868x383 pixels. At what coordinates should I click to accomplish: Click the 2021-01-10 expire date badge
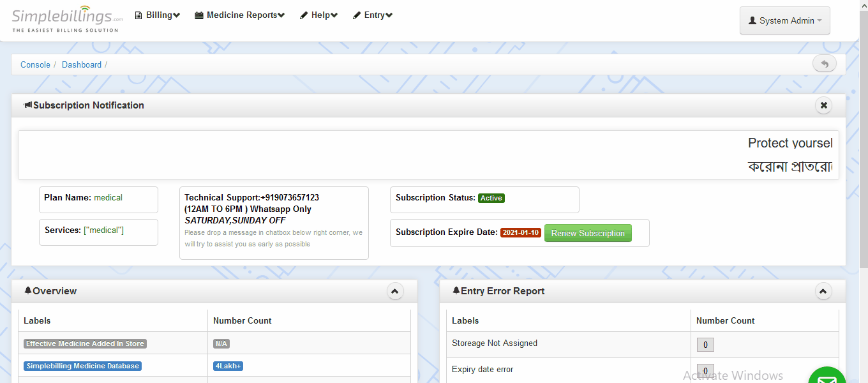pos(520,232)
